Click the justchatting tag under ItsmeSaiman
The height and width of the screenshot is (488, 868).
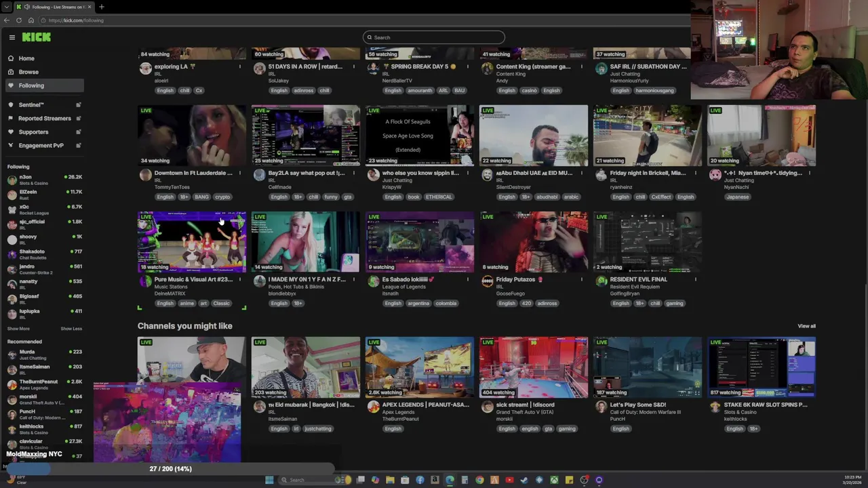tap(318, 429)
